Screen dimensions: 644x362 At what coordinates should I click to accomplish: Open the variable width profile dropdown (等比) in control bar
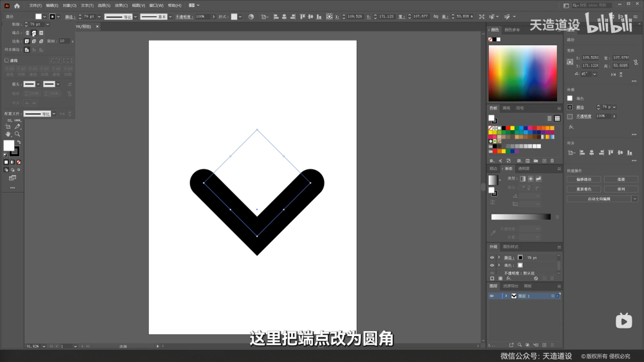coord(135,17)
